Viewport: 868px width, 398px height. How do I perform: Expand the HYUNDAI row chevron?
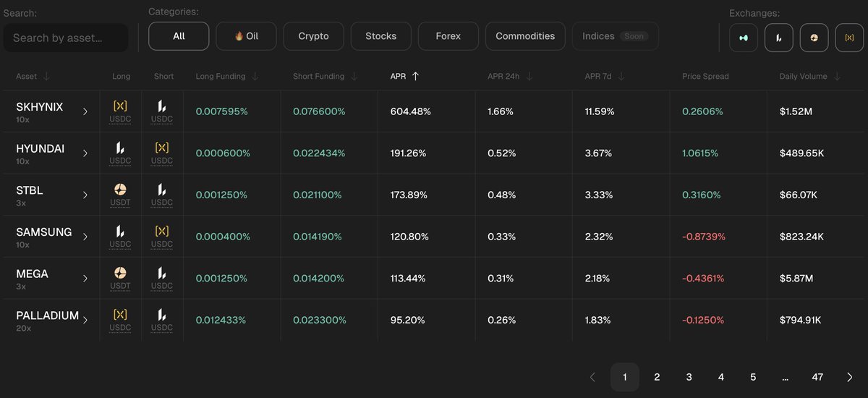[85, 153]
